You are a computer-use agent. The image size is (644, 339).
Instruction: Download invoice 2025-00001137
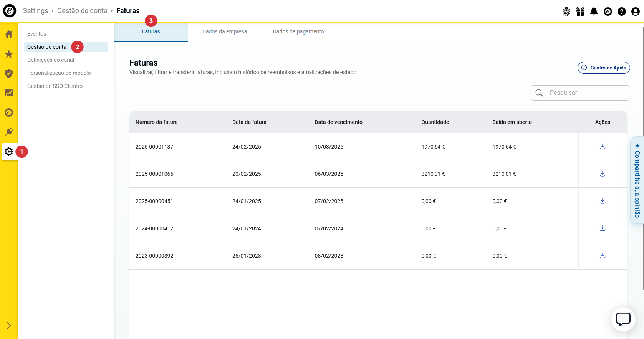602,147
